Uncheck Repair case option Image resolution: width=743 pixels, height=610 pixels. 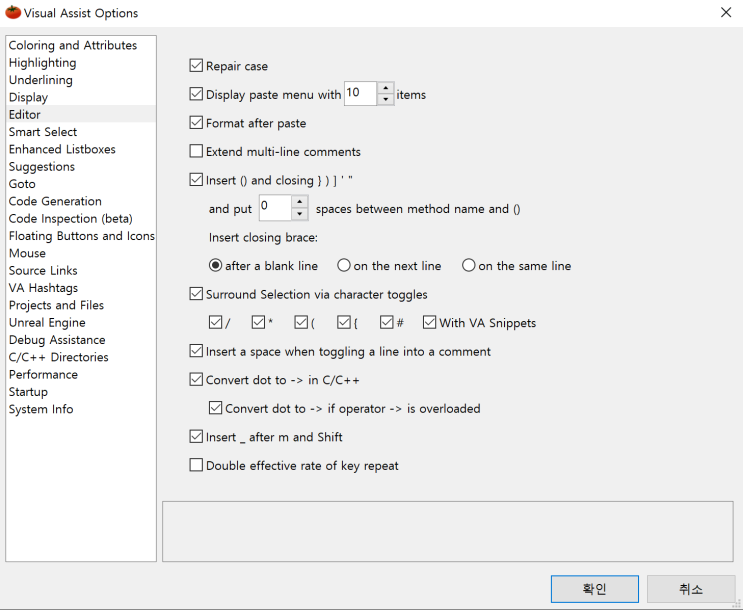click(196, 66)
